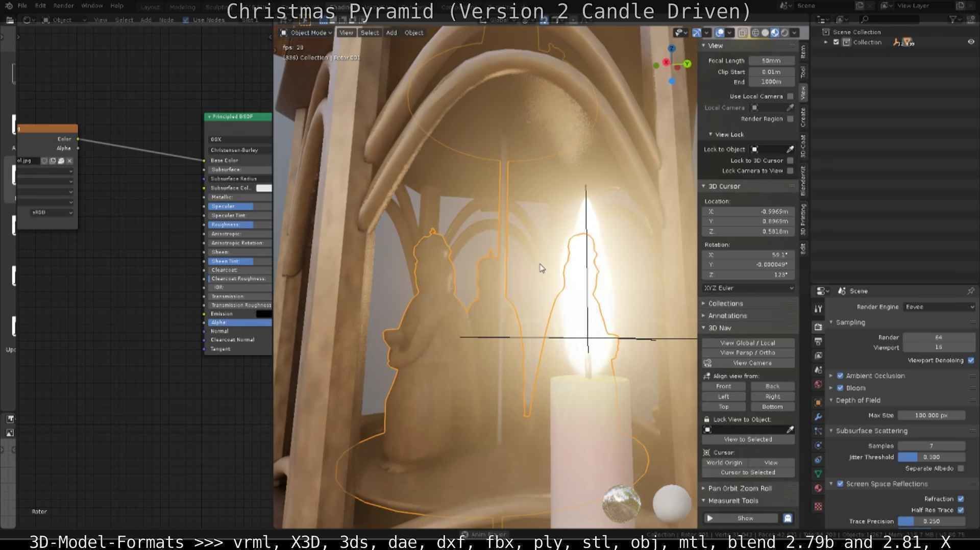Image resolution: width=980 pixels, height=550 pixels.
Task: Open the Material properties tab
Action: (x=818, y=488)
